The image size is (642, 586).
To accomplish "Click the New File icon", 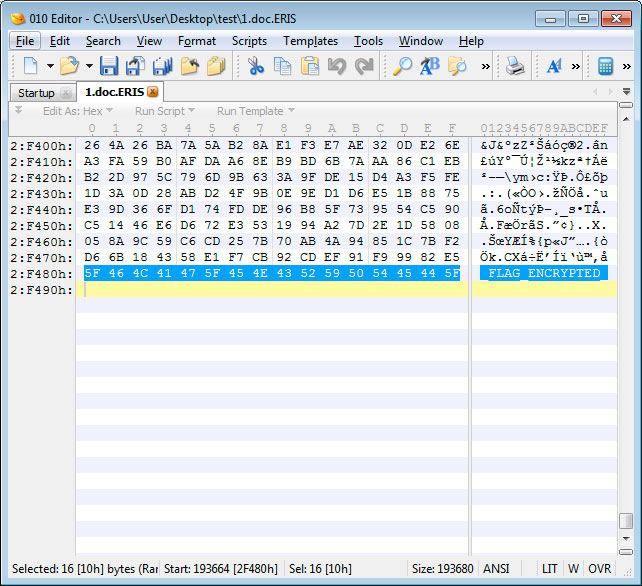I will tap(31, 66).
